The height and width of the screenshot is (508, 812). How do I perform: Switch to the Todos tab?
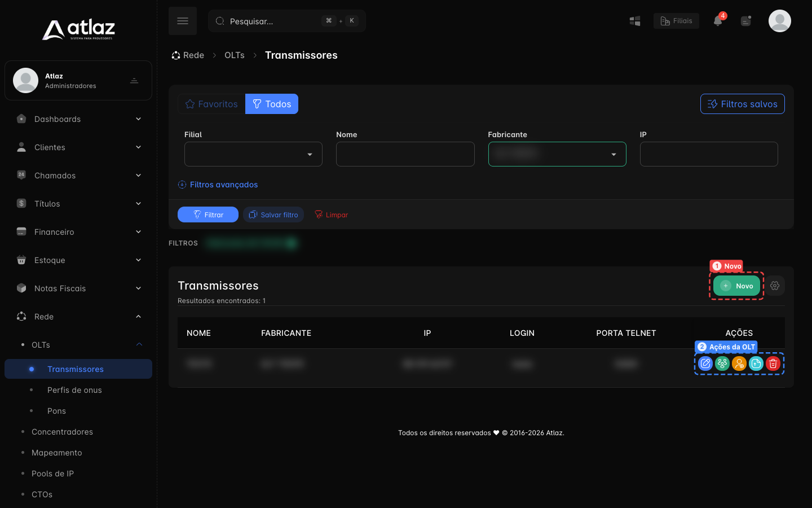(x=272, y=104)
